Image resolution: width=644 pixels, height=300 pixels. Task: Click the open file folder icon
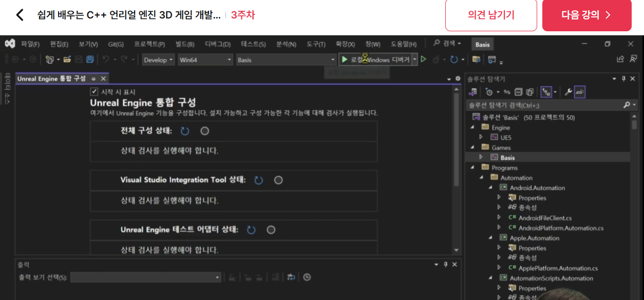[67, 59]
